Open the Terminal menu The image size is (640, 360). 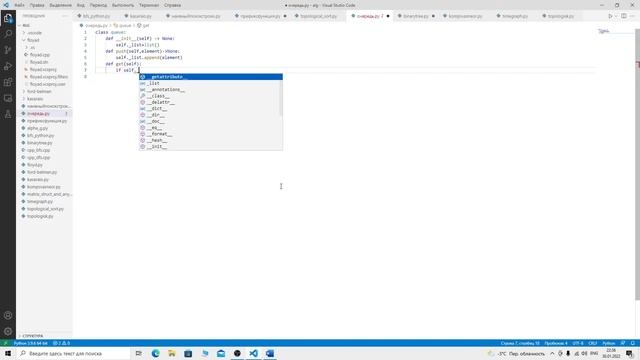pyautogui.click(x=149, y=5)
